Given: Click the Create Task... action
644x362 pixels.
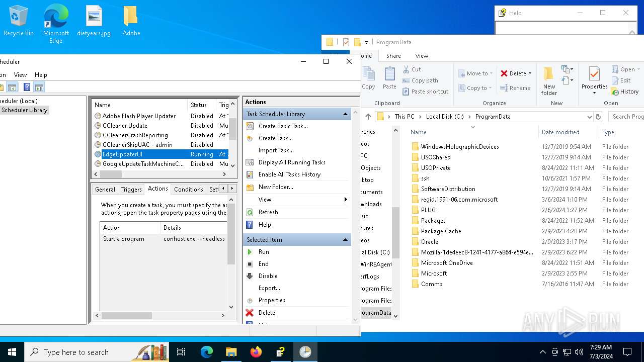Looking at the screenshot, I should pyautogui.click(x=275, y=138).
